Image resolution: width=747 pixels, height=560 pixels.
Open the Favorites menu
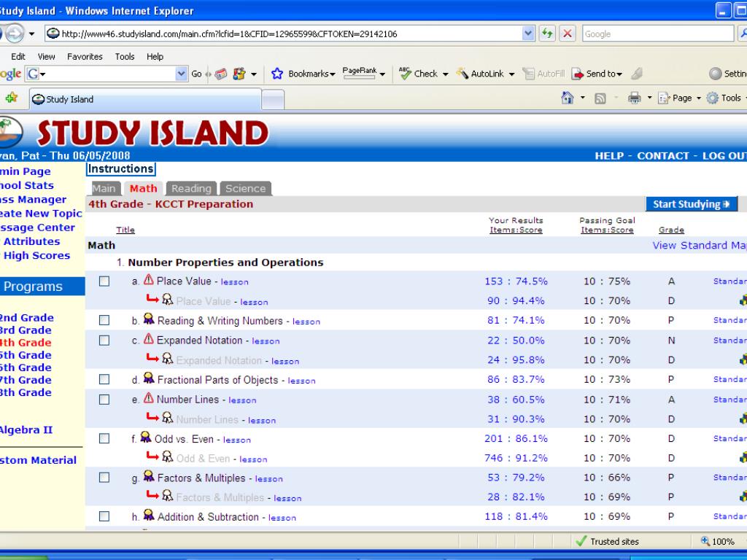[x=85, y=56]
